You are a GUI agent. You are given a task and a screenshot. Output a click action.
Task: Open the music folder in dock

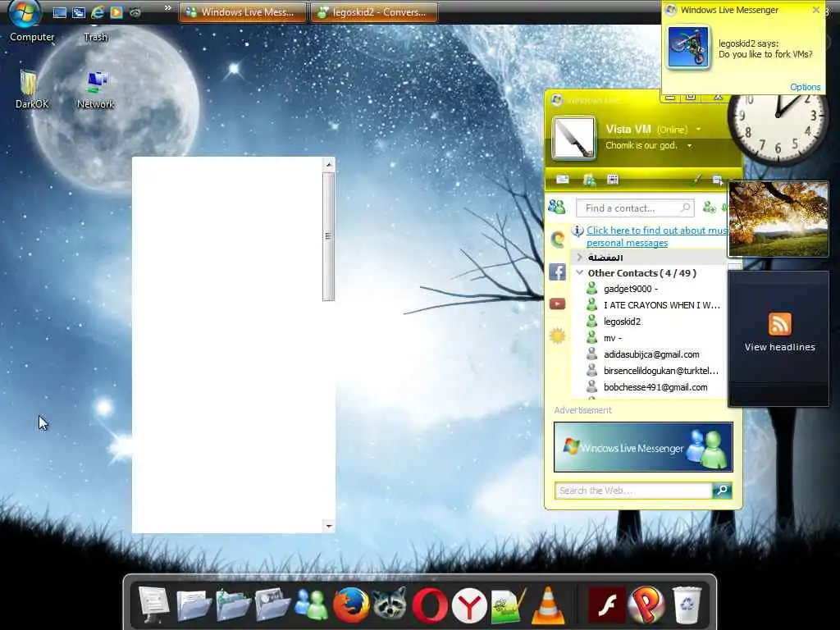pos(232,605)
